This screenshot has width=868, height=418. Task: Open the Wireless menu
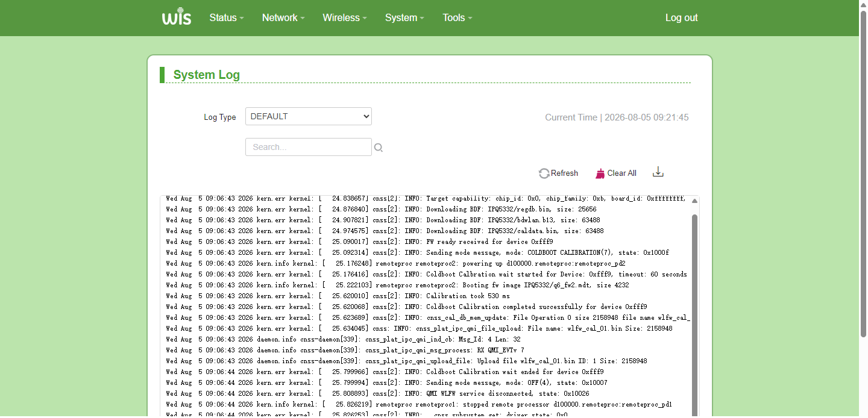click(345, 18)
